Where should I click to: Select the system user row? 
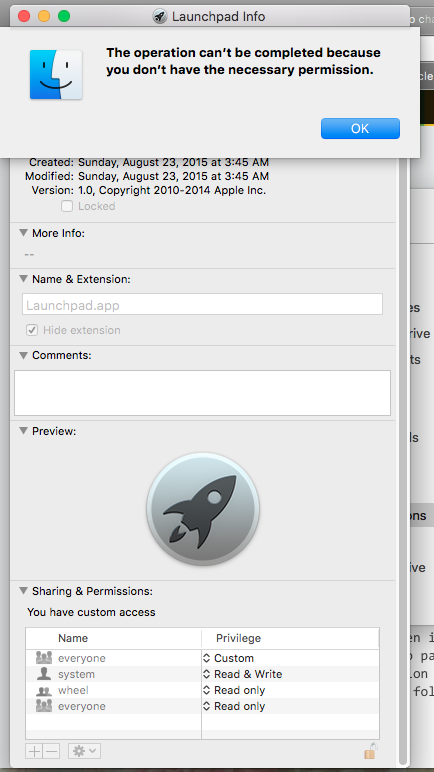coord(202,674)
